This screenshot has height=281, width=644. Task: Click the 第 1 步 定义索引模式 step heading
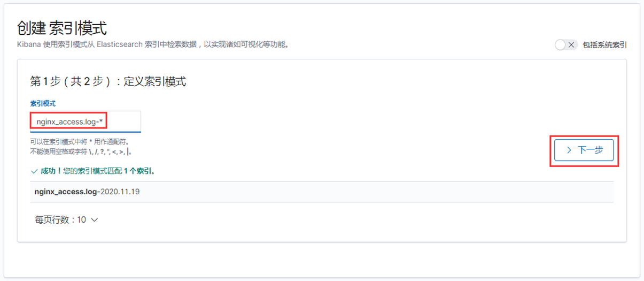click(x=108, y=81)
